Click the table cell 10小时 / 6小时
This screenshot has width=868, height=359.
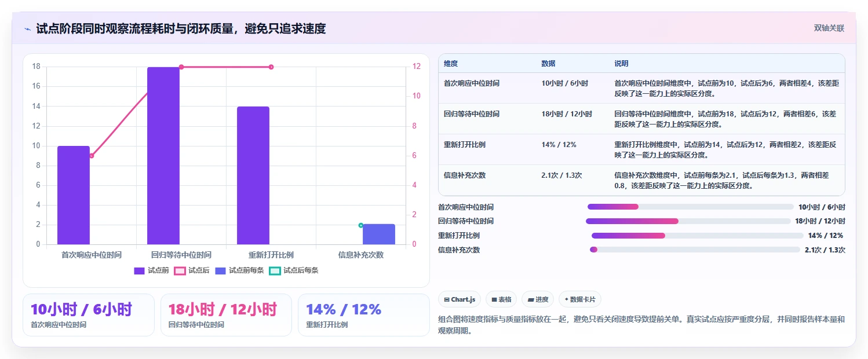point(565,83)
